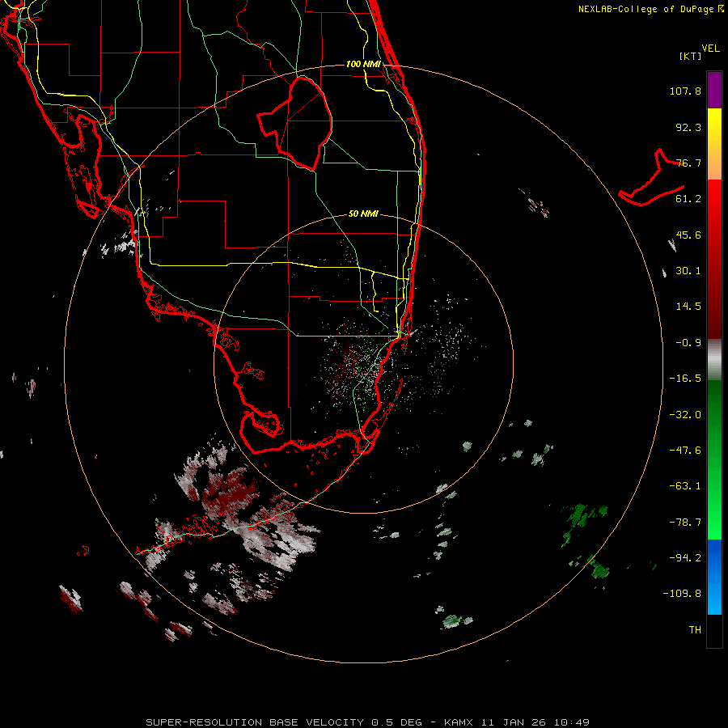Screen dimensions: 728x728
Task: Click the -63.1 velocity scale value
Action: pyautogui.click(x=685, y=486)
